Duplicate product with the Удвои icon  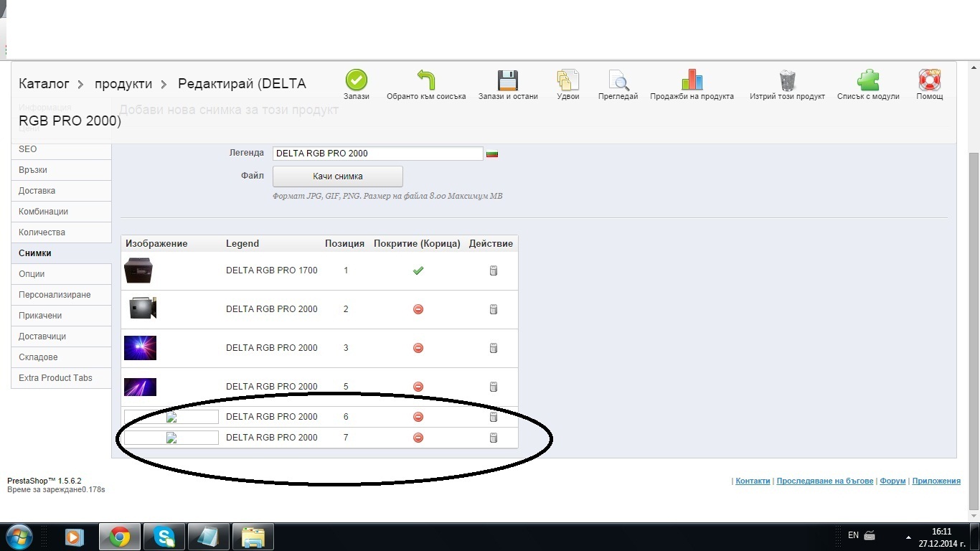coord(567,80)
